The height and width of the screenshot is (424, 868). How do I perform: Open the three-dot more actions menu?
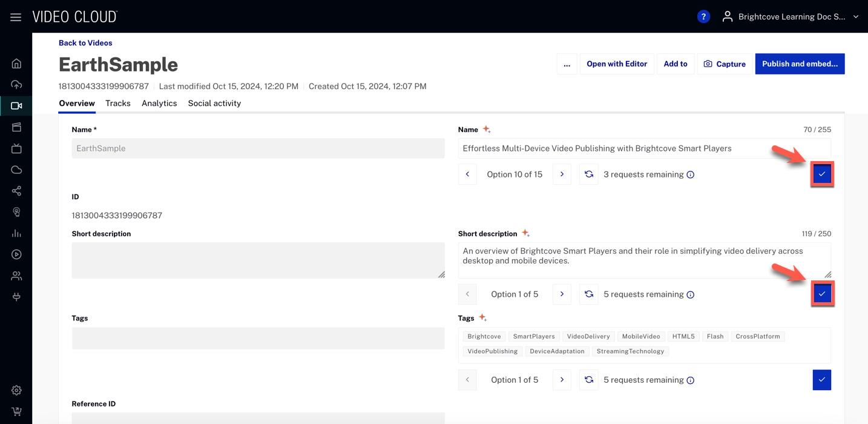tap(567, 64)
